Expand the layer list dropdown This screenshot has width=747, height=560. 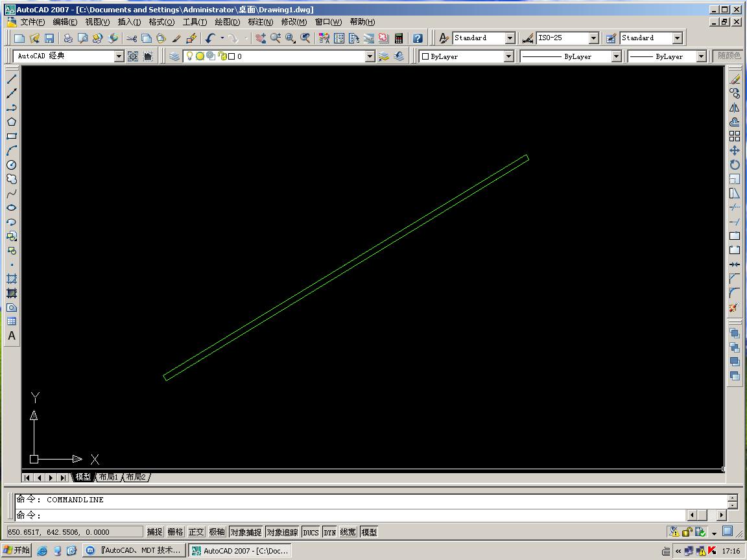click(370, 56)
